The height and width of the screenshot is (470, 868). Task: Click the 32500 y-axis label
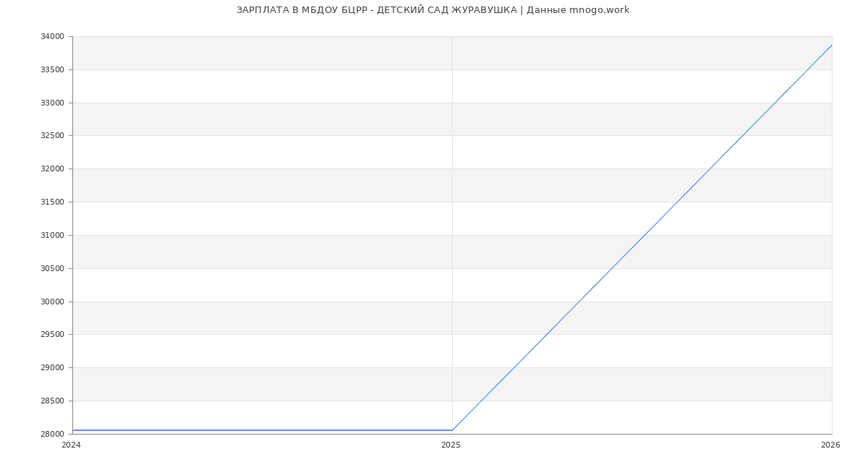[x=54, y=136]
